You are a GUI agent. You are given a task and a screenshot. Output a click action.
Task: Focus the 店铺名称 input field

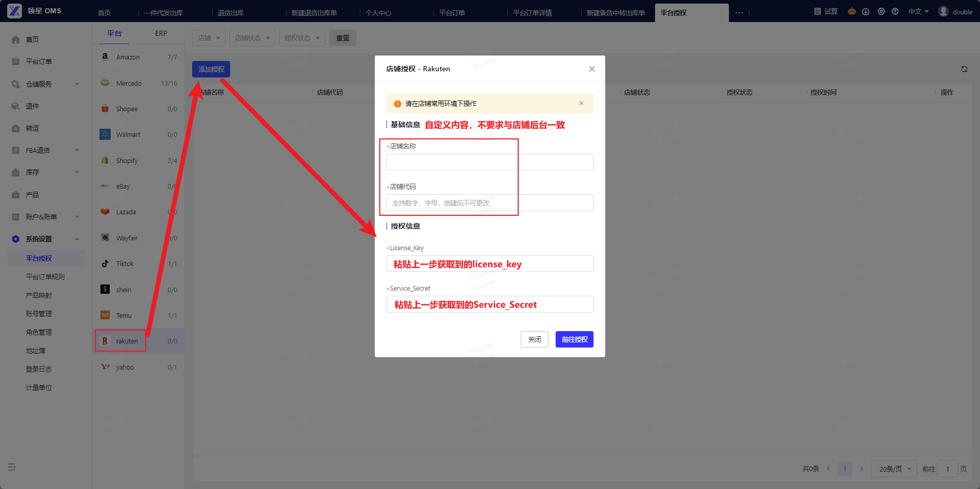pos(490,162)
